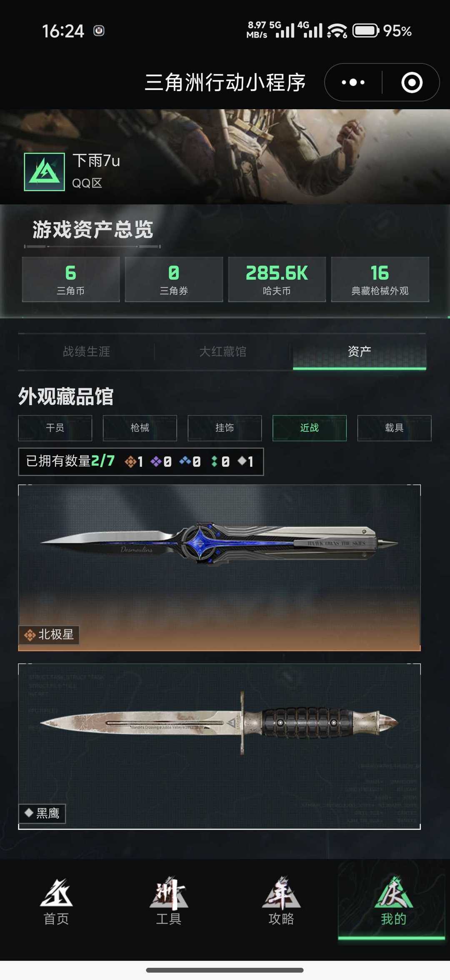Switch to the 大红藏馆 tab
Image resolution: width=450 pixels, height=980 pixels.
pyautogui.click(x=223, y=351)
